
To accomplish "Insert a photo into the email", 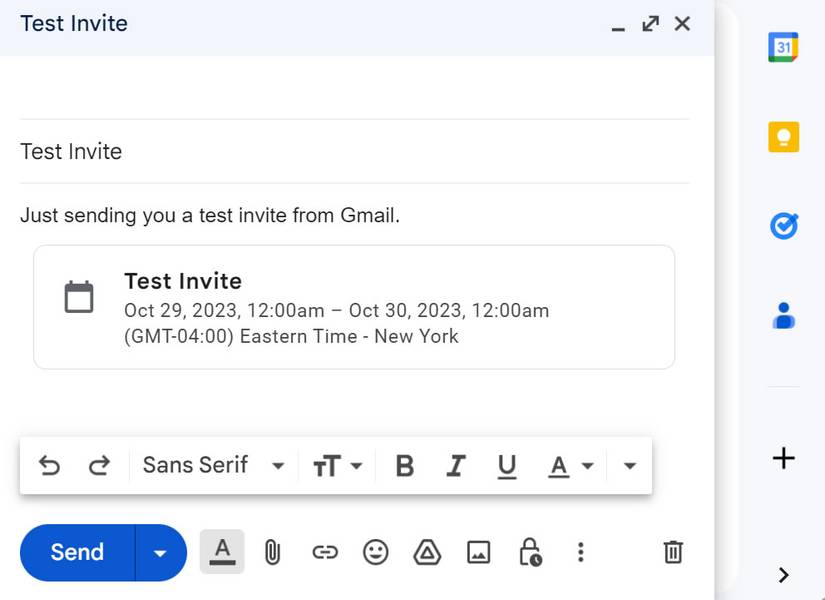I will (x=479, y=552).
